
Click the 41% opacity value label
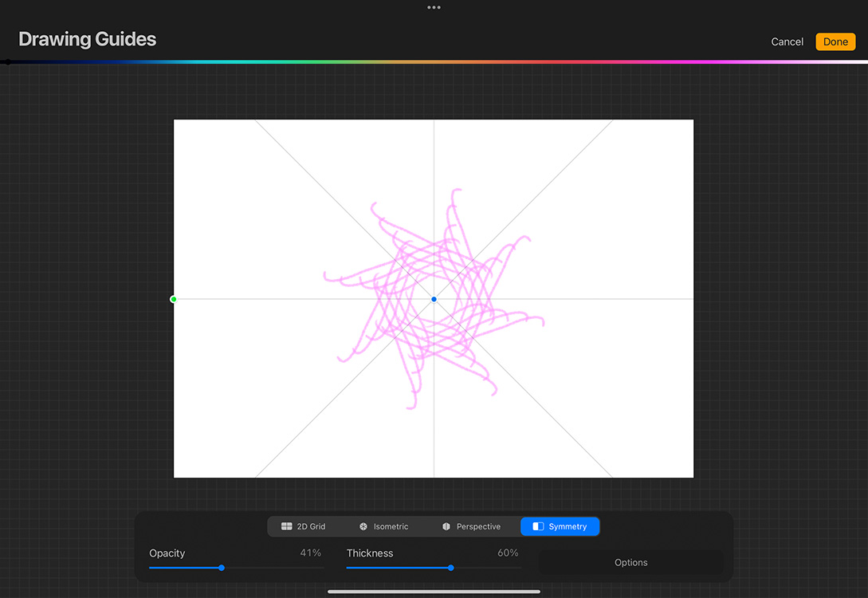311,553
